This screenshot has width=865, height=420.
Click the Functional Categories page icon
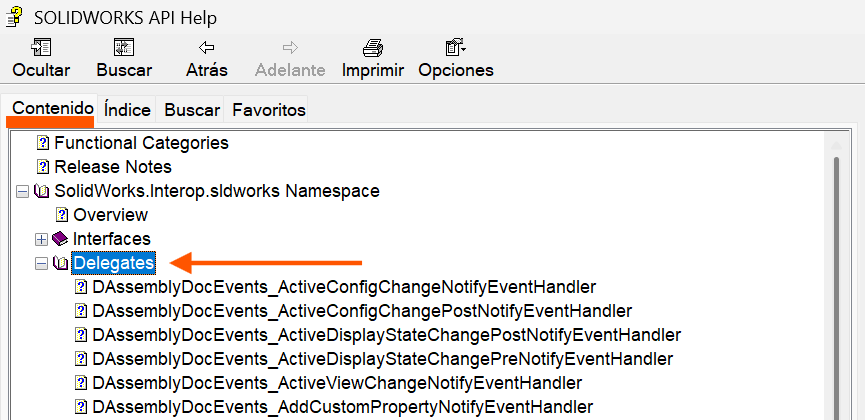(42, 143)
